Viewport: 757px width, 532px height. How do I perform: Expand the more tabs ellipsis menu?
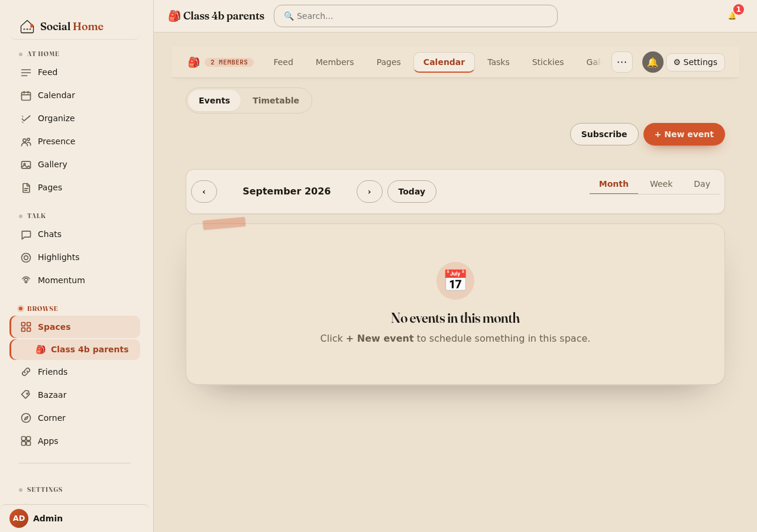pos(622,62)
